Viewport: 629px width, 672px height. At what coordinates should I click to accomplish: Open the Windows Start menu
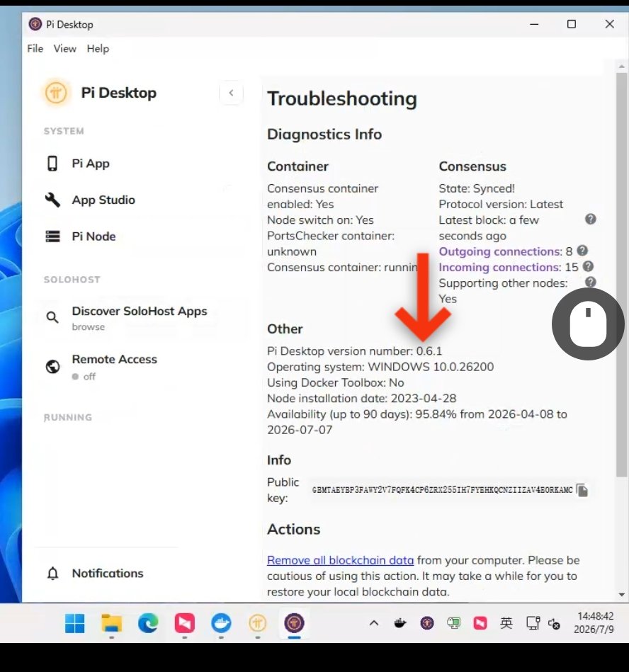coord(74,622)
